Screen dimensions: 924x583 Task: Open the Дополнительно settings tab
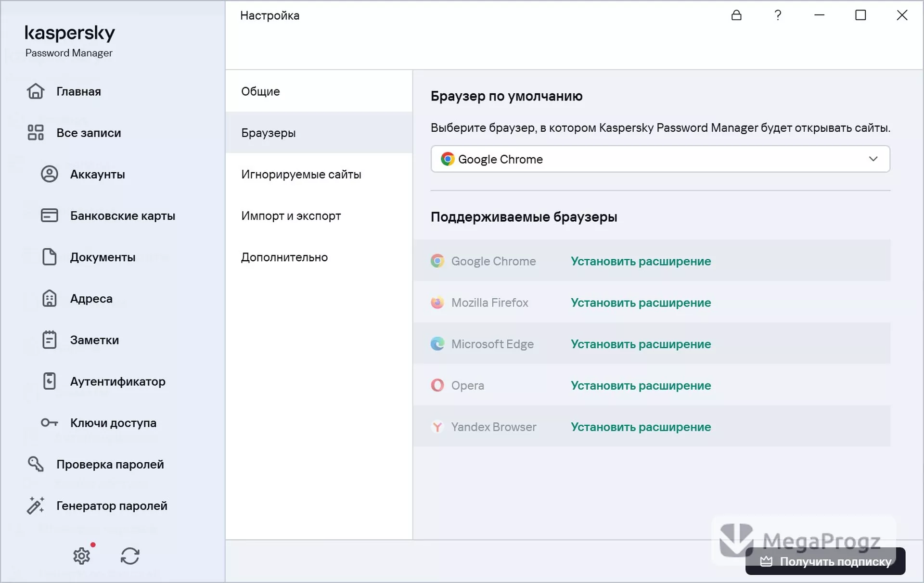pyautogui.click(x=319, y=256)
